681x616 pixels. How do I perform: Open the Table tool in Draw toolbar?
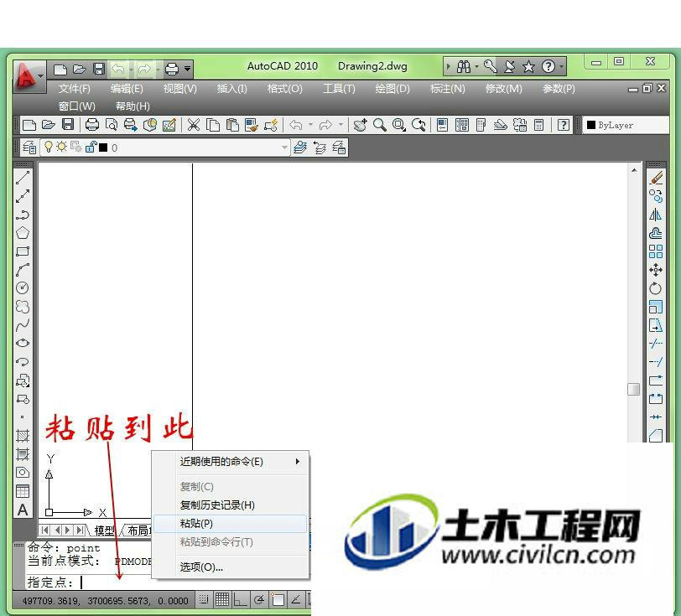(23, 491)
